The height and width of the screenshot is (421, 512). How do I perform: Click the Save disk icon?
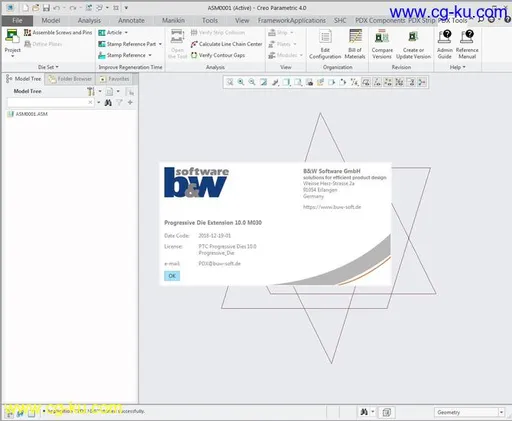(x=46, y=8)
